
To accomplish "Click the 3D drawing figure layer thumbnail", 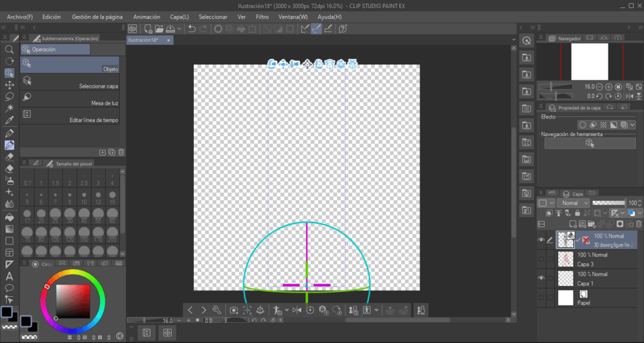I will (565, 240).
